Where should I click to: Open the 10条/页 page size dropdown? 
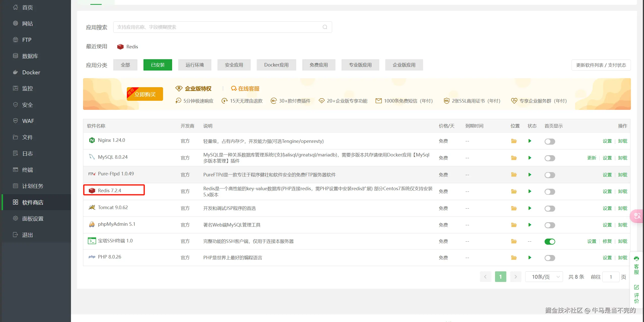(x=544, y=277)
